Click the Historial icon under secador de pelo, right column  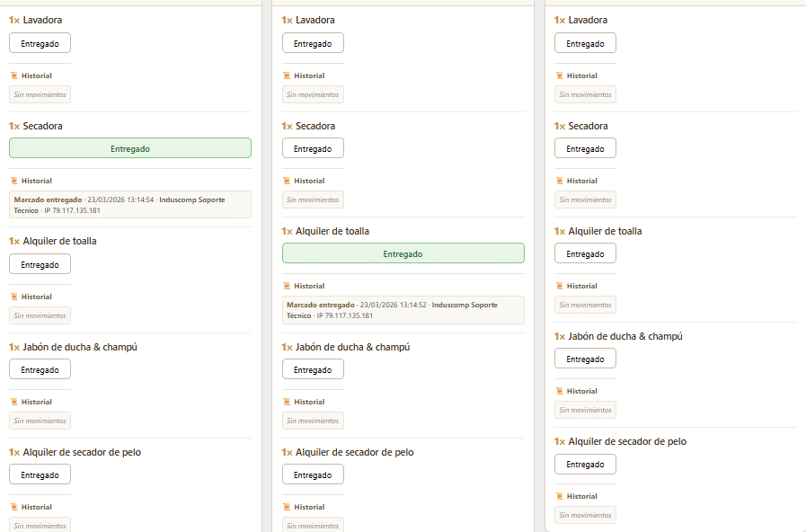coord(559,497)
